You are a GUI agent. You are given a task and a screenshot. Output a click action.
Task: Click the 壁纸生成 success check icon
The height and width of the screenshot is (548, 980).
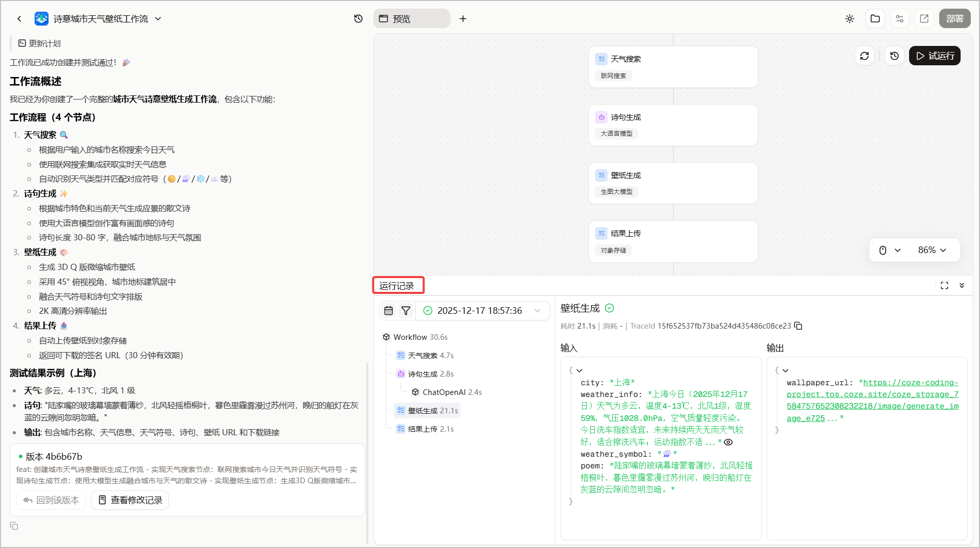(610, 308)
